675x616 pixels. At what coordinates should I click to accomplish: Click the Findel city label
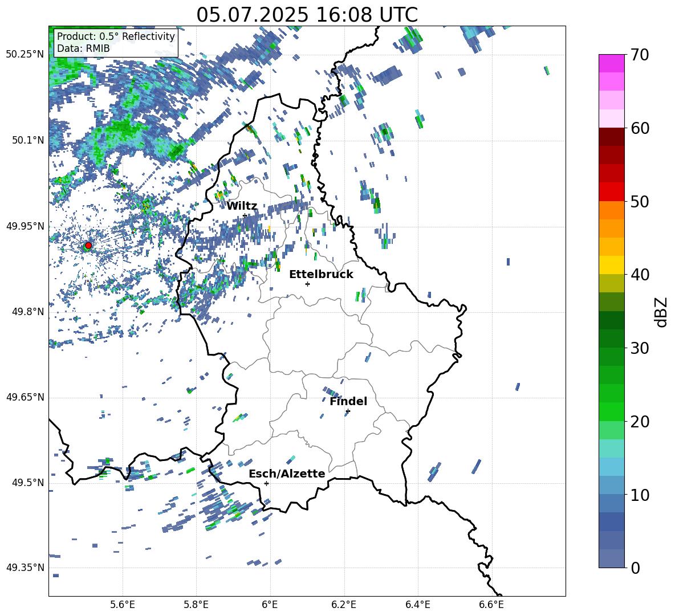[x=348, y=401]
